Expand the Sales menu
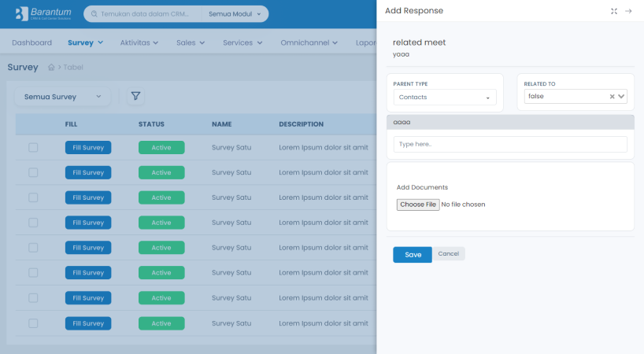644x354 pixels. coord(191,42)
